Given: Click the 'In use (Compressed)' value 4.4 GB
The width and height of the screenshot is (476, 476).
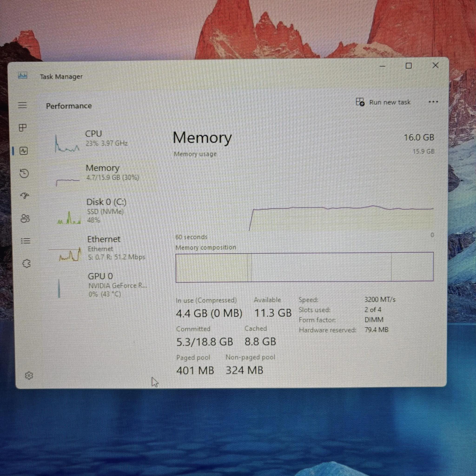Looking at the screenshot, I should tap(209, 313).
